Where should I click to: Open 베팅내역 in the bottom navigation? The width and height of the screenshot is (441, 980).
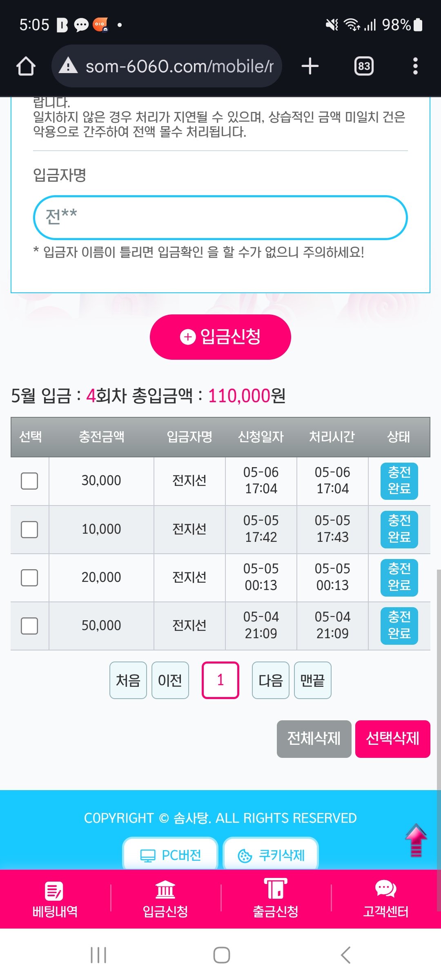[x=55, y=899]
